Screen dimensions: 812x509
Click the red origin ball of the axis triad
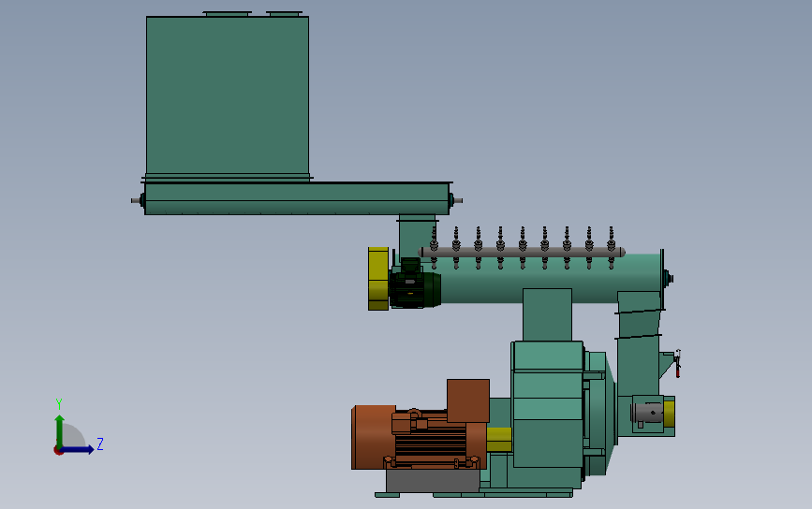tap(58, 451)
